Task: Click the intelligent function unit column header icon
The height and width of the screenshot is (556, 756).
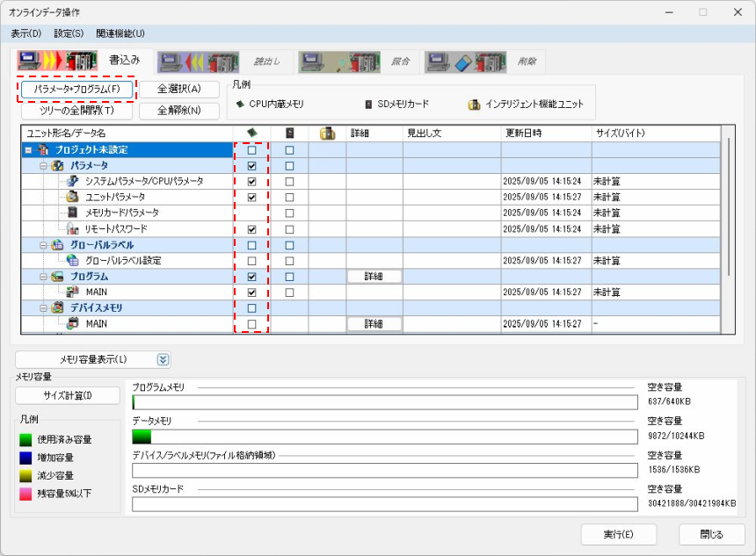Action: 327,134
